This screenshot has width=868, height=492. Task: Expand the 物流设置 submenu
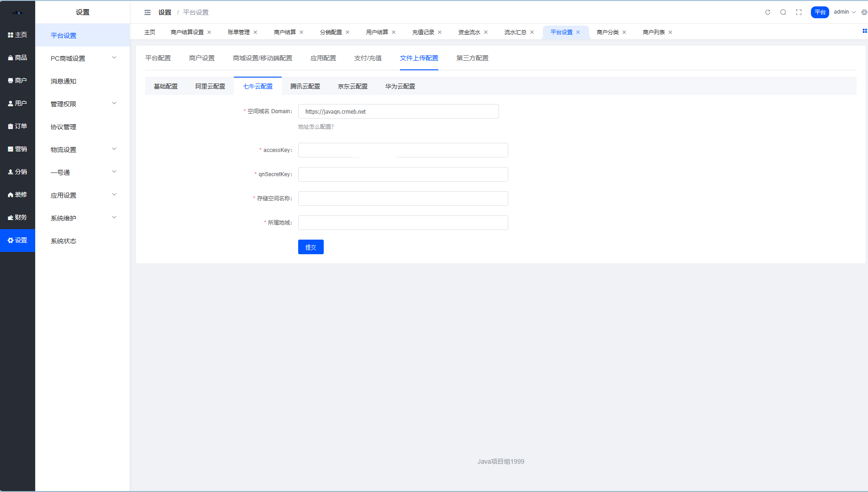82,149
